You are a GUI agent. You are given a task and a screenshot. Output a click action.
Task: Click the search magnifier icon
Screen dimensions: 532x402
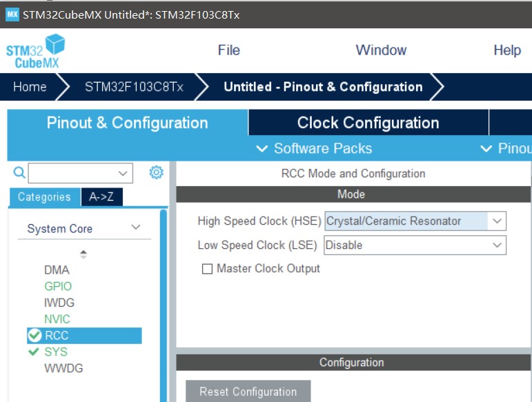tap(19, 172)
